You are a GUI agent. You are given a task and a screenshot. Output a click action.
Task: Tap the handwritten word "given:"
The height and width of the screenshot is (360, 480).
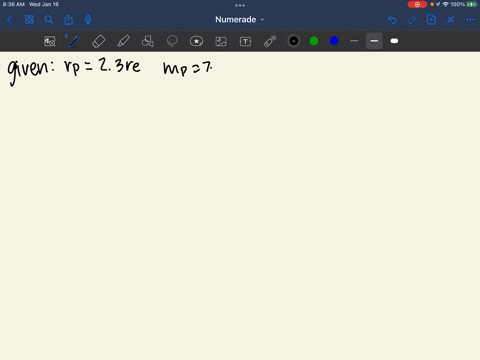click(31, 71)
